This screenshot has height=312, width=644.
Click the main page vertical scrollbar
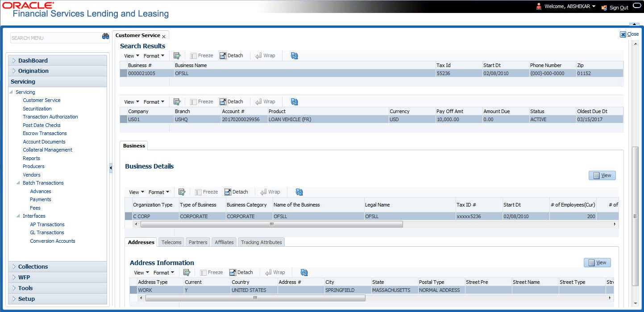(x=636, y=216)
